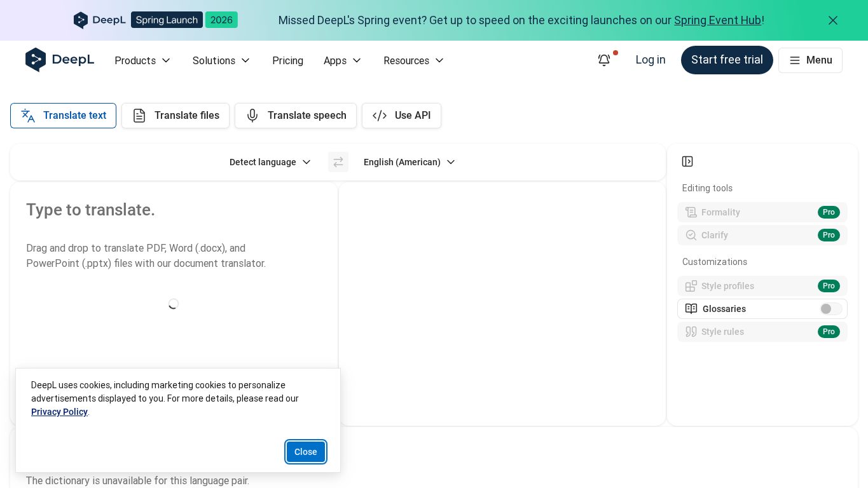868x488 pixels.
Task: Click the Clarify editing tool
Action: (762, 235)
